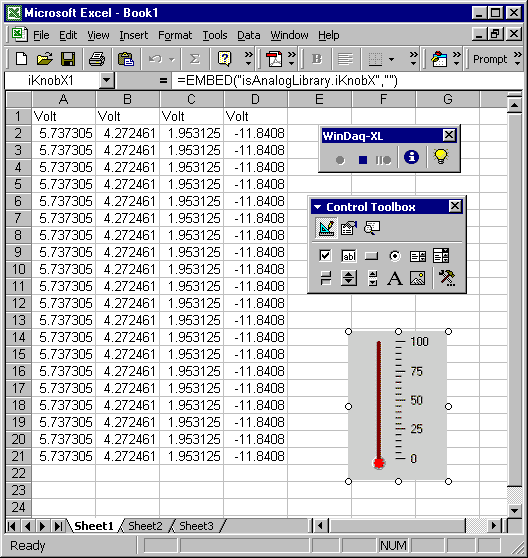Toggle bold formatting

pyautogui.click(x=317, y=59)
